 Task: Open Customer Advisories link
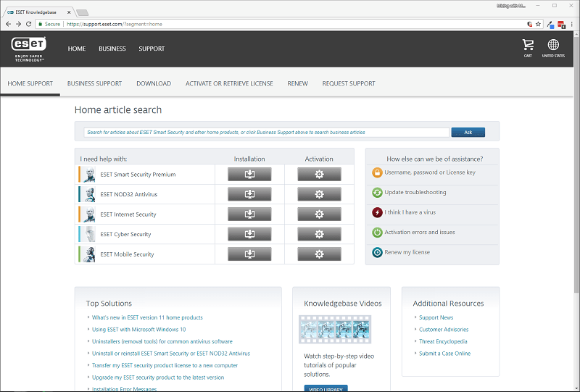(444, 329)
